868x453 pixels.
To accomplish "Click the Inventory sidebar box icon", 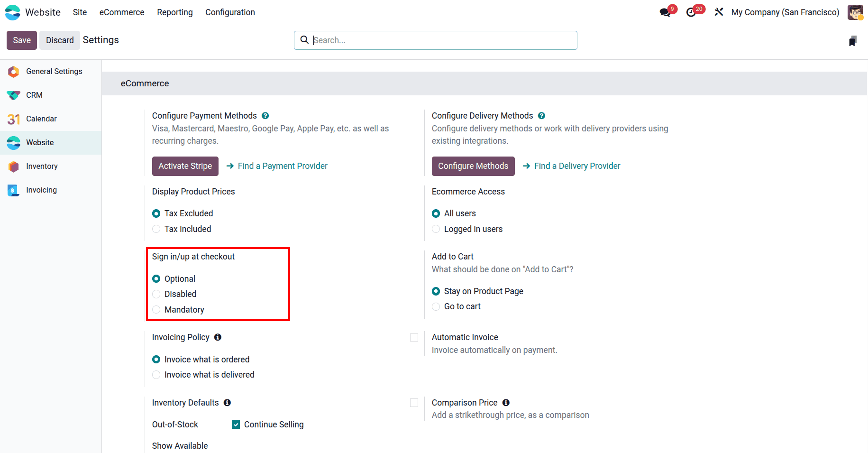I will point(13,166).
